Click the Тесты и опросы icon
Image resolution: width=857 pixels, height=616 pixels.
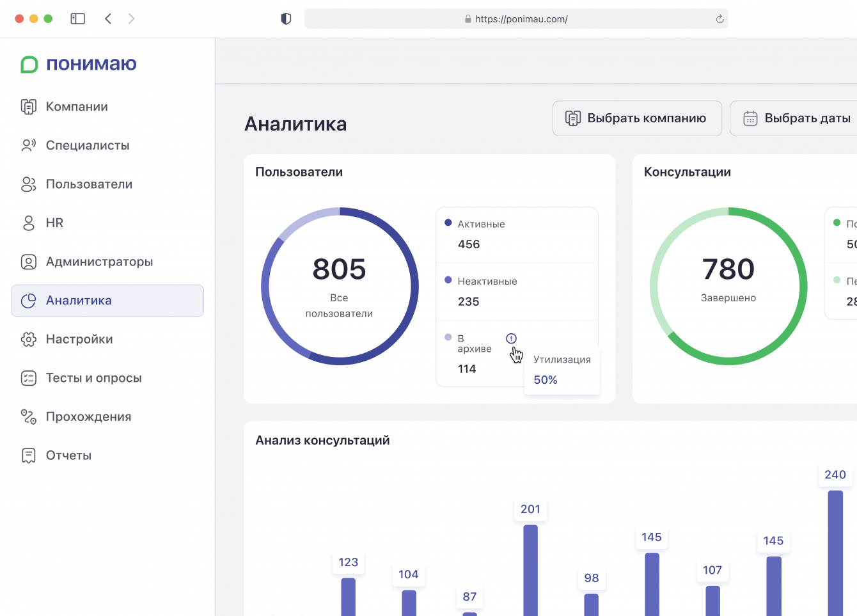coord(29,378)
